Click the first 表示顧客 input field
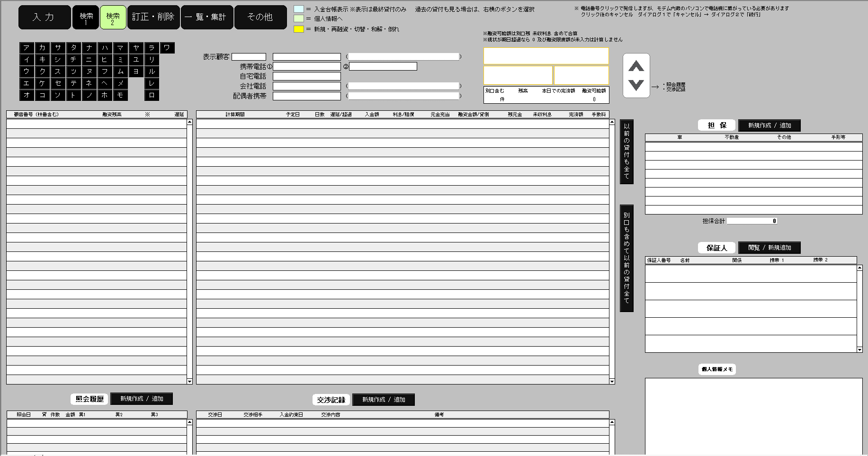 [x=249, y=57]
